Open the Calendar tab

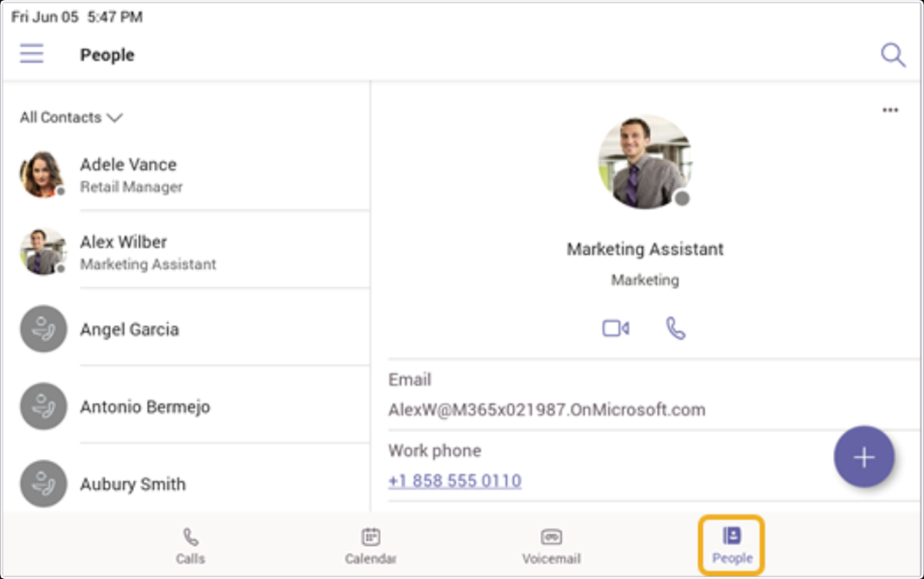click(x=370, y=546)
